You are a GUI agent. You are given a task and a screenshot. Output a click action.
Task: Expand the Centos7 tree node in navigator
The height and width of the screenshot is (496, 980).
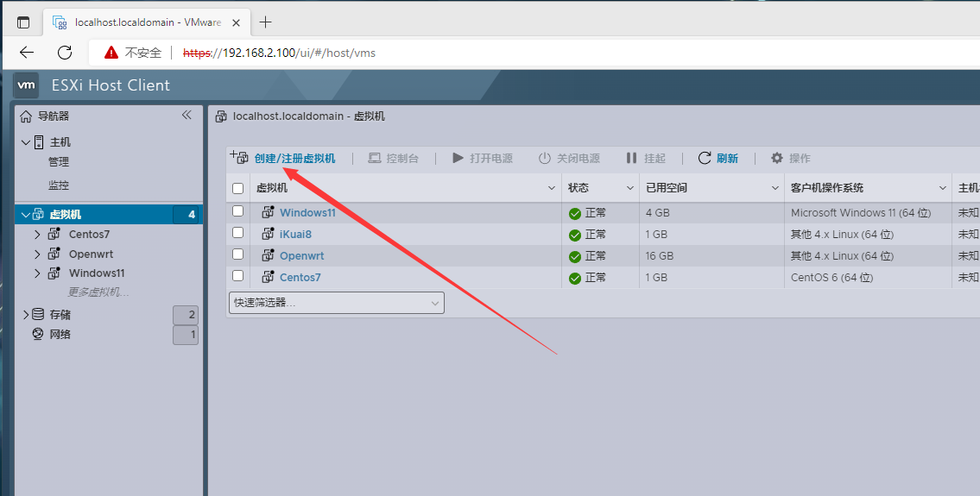tap(37, 234)
